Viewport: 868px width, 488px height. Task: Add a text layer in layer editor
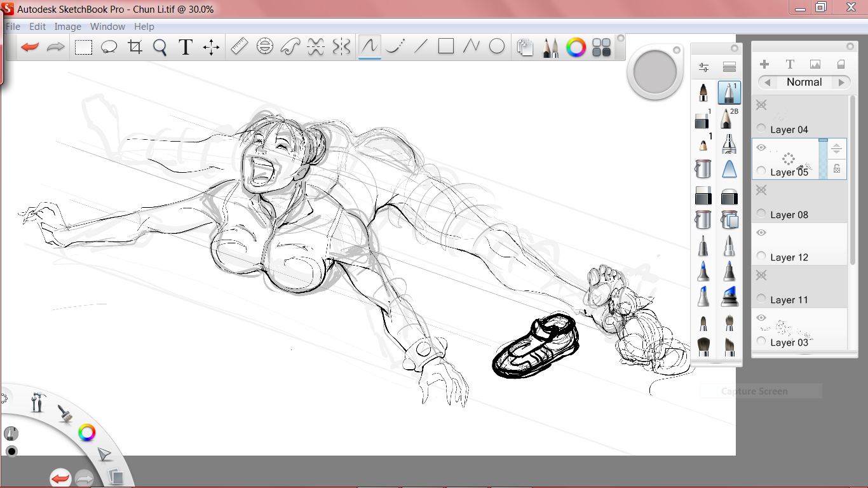pos(790,64)
